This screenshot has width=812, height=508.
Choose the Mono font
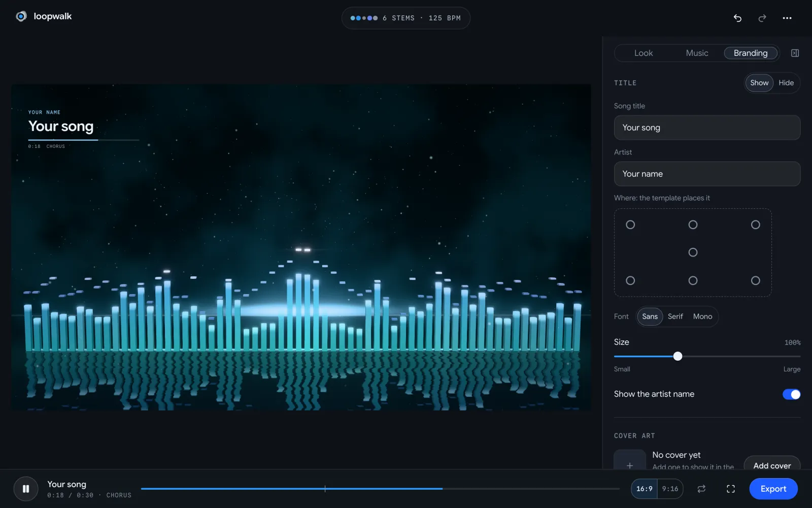[x=703, y=316]
